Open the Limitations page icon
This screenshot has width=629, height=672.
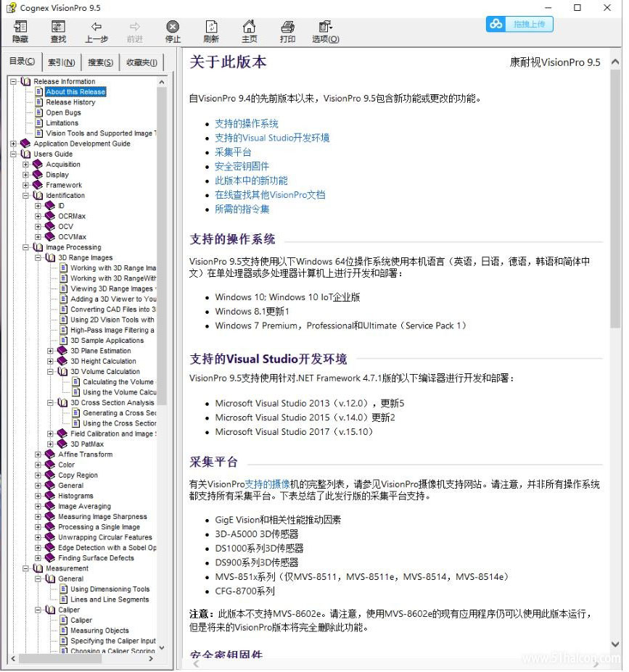(x=39, y=123)
